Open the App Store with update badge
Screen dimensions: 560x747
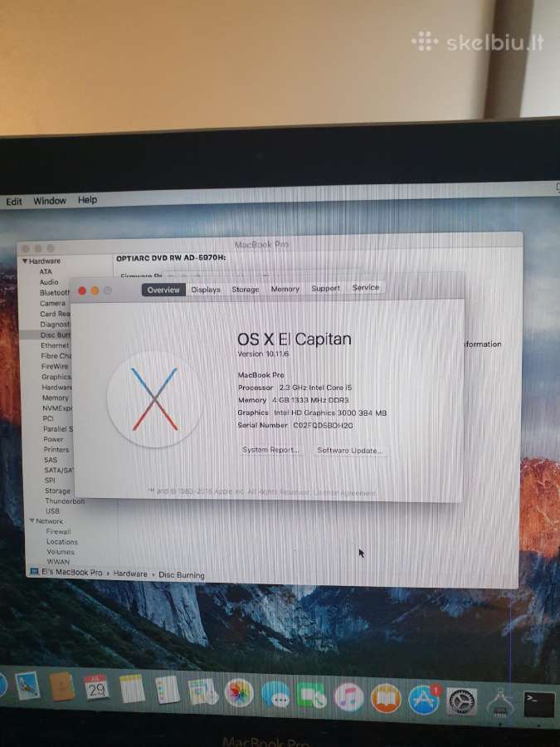point(423,700)
